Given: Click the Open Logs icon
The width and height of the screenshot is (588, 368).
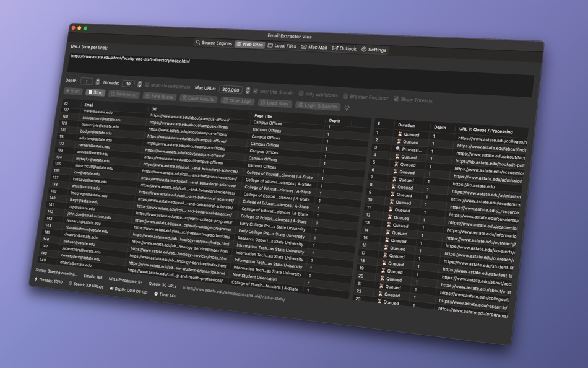Looking at the screenshot, I should coord(227,101).
